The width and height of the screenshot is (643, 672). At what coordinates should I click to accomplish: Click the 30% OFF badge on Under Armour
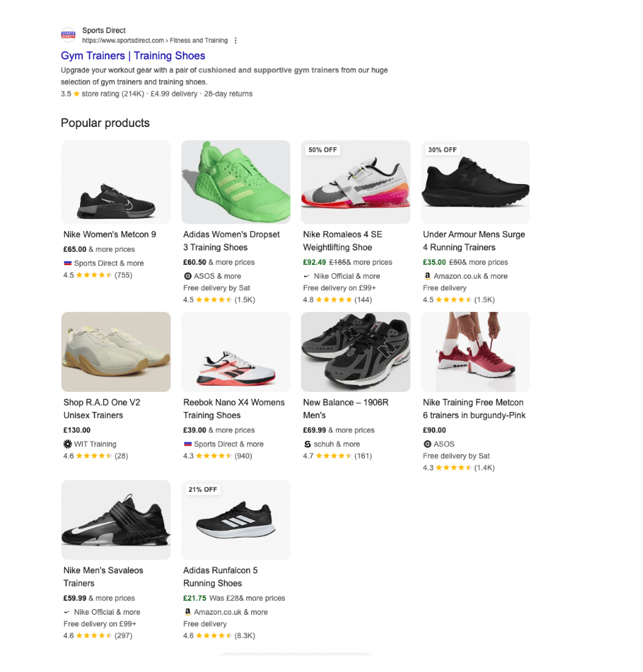click(442, 150)
